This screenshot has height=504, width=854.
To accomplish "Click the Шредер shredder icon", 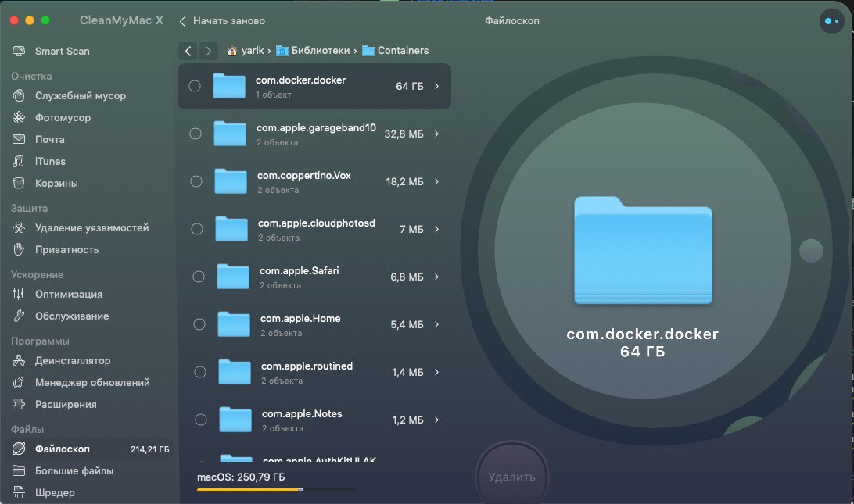I will 19,492.
